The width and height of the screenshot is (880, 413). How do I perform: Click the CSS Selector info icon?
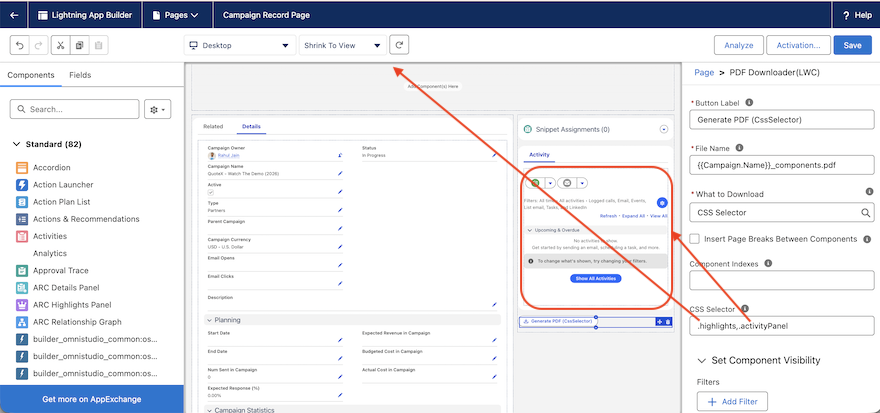tap(745, 308)
